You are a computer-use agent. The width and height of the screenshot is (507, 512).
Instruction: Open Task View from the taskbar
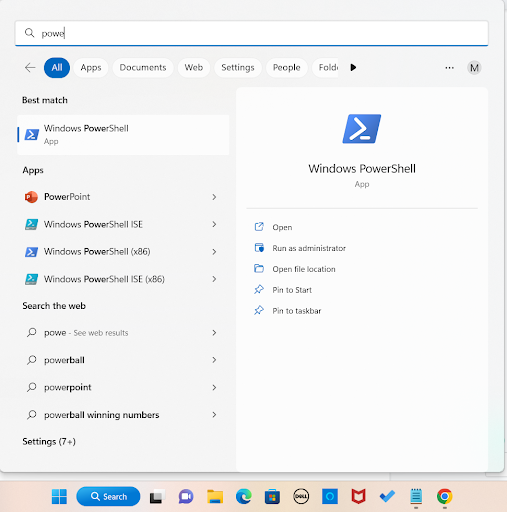coord(157,497)
